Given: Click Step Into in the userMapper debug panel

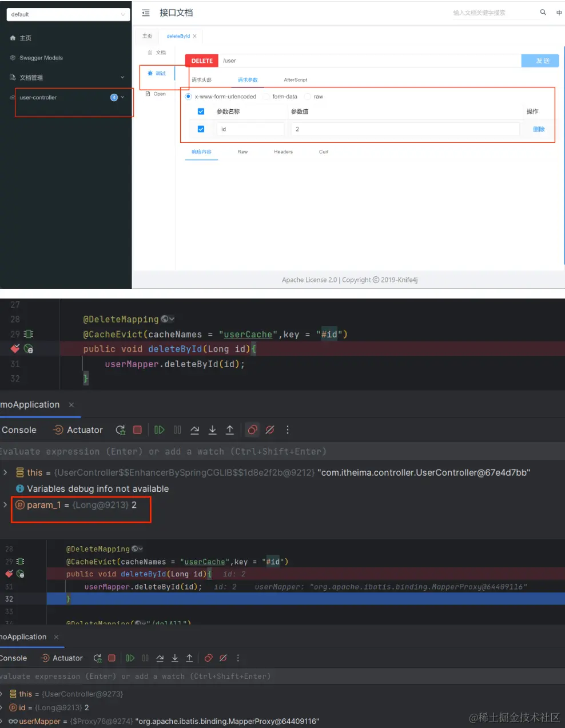Looking at the screenshot, I should [x=174, y=658].
